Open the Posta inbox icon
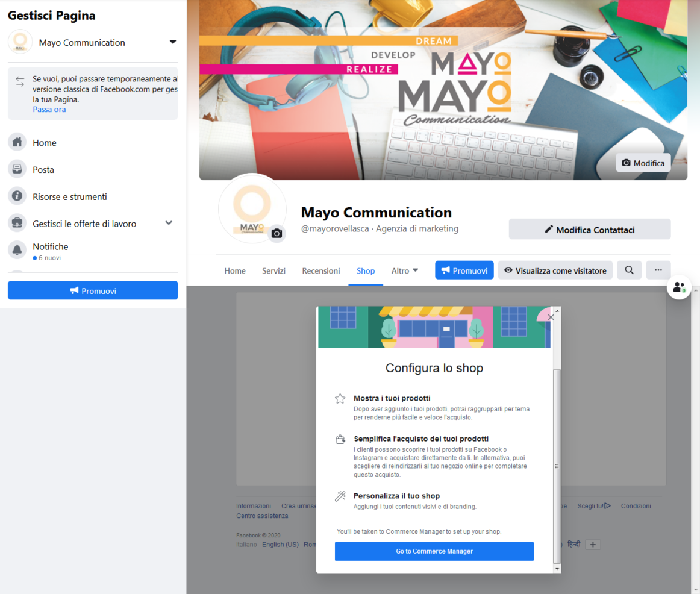 coord(17,169)
